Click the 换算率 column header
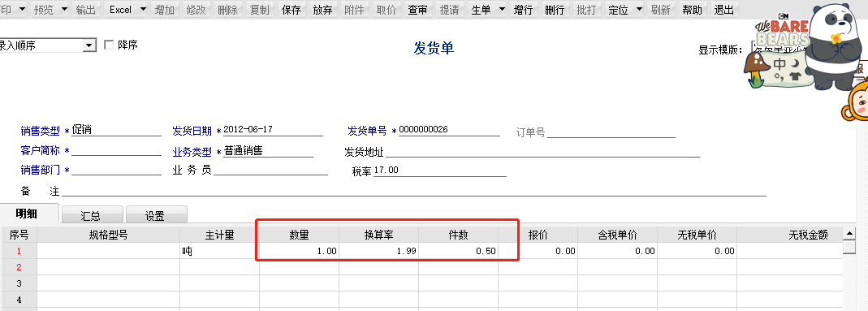The width and height of the screenshot is (868, 311). (378, 235)
